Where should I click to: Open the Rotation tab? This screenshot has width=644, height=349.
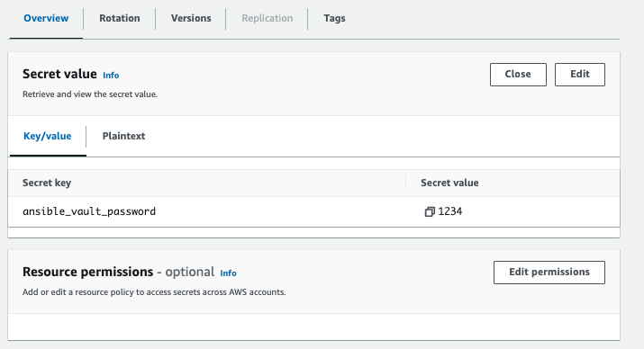pos(120,19)
